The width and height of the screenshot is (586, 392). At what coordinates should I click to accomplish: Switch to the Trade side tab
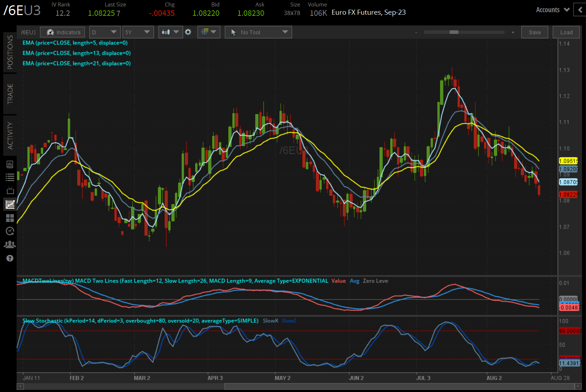pos(10,94)
